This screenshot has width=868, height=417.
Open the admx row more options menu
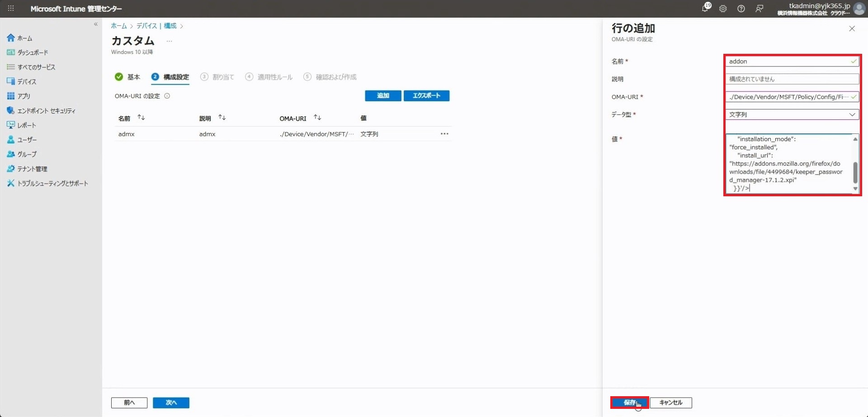pyautogui.click(x=444, y=134)
